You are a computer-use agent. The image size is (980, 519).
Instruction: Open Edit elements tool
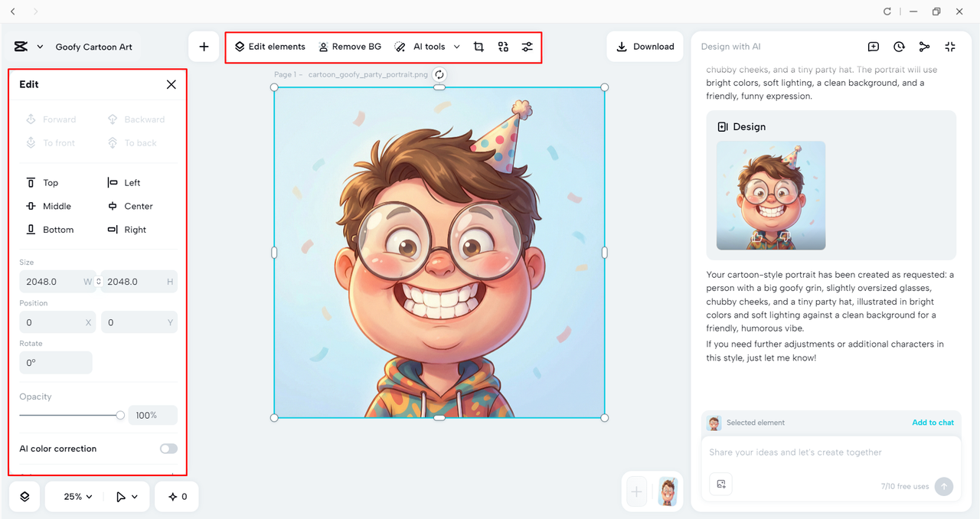pyautogui.click(x=269, y=47)
